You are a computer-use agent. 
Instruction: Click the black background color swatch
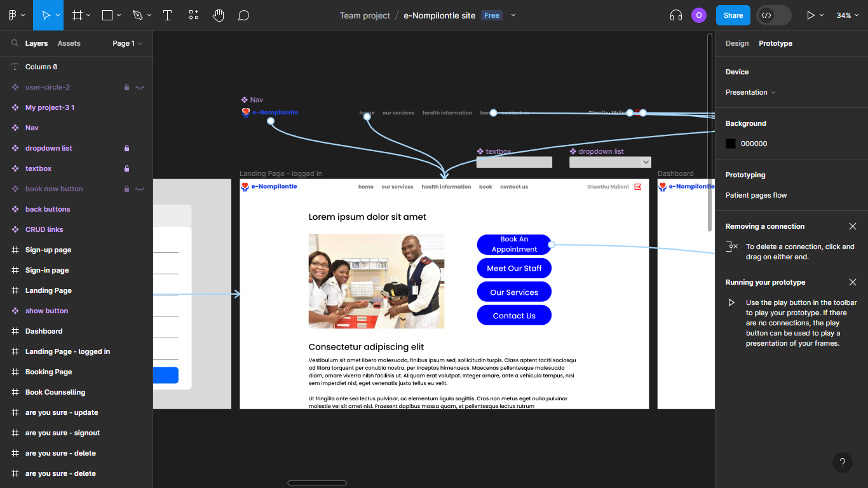(x=731, y=144)
